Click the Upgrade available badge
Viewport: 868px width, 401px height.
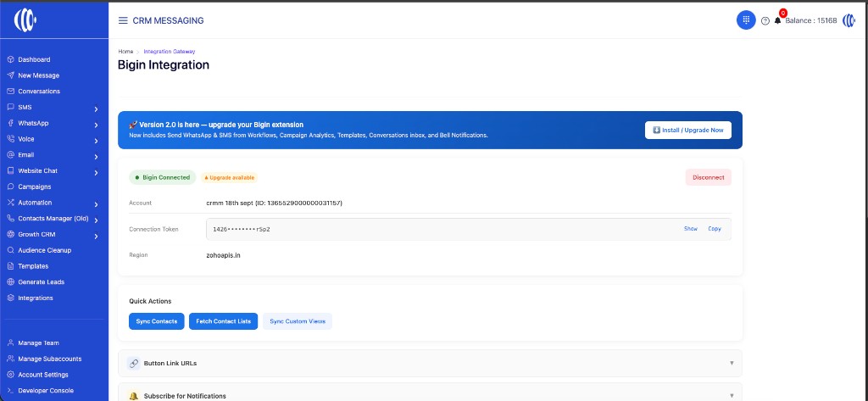[x=229, y=178]
